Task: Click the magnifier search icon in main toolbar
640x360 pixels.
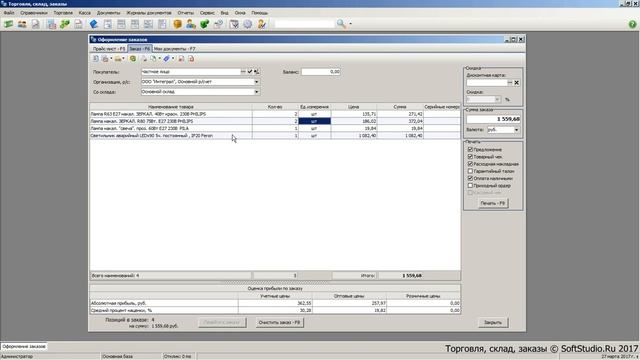Action: point(341,24)
